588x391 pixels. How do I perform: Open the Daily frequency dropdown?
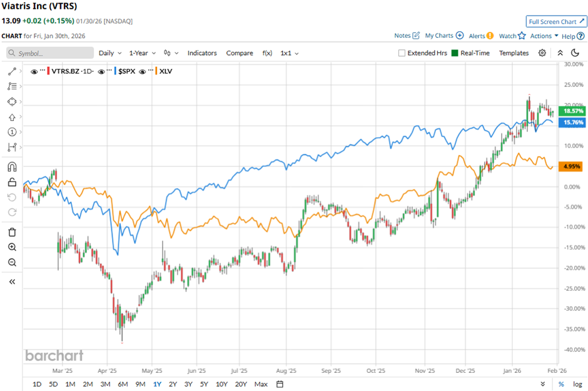coord(109,53)
